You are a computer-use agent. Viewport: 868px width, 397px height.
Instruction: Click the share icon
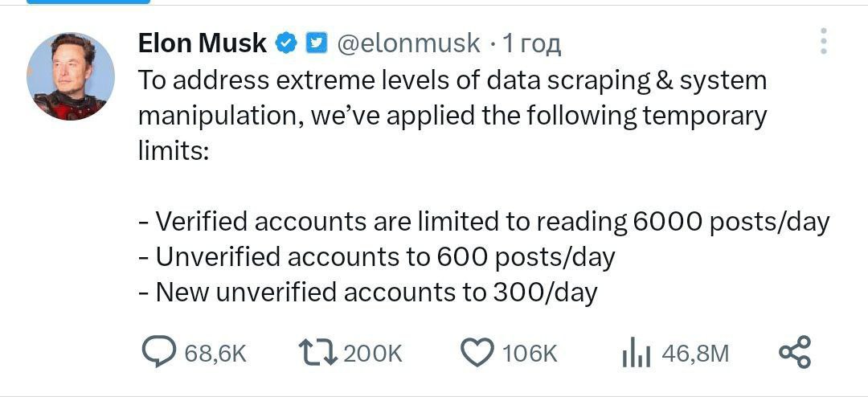coord(796,352)
